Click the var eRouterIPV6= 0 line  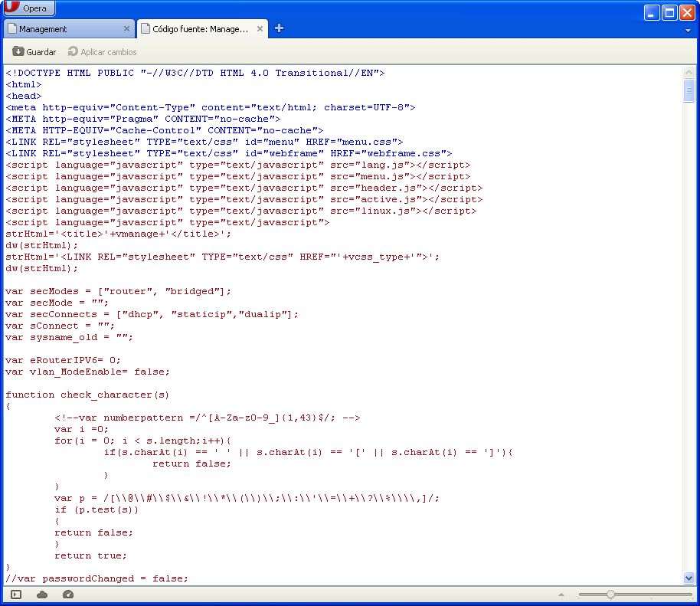[63, 360]
